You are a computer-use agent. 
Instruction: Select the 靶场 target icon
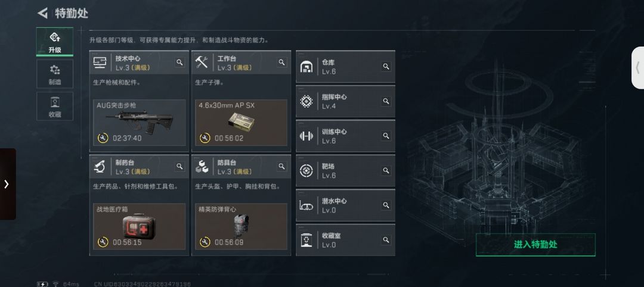306,170
